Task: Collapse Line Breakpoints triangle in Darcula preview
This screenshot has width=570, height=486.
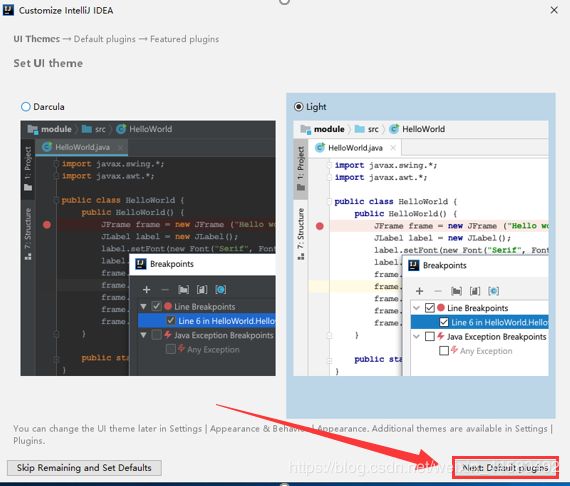Action: pyautogui.click(x=144, y=306)
